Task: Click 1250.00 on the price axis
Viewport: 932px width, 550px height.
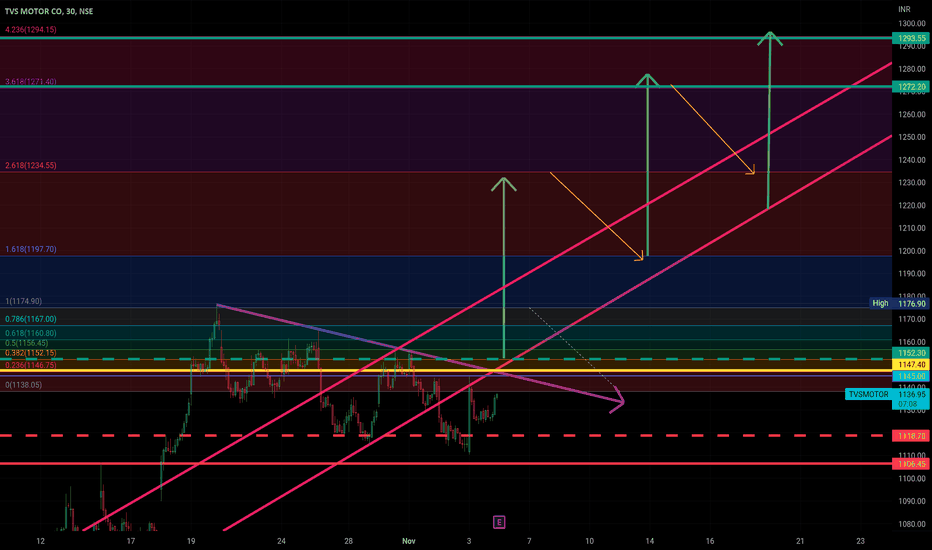Action: [912, 137]
